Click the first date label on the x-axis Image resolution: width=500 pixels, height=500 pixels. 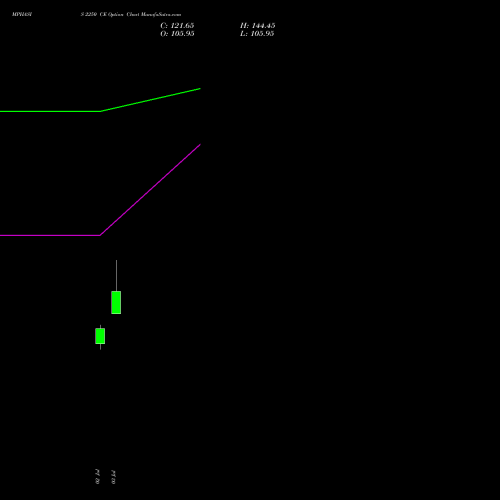97,477
